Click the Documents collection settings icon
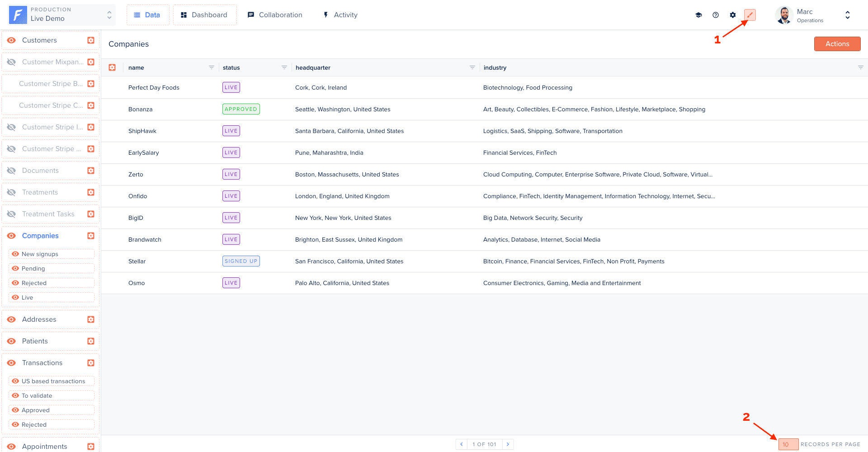The height and width of the screenshot is (452, 868). (91, 171)
